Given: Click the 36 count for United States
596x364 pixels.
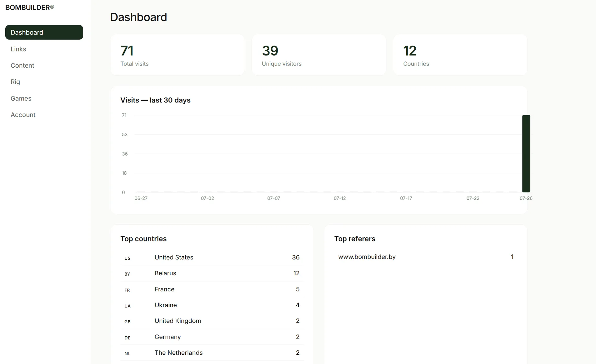Looking at the screenshot, I should tap(296, 257).
